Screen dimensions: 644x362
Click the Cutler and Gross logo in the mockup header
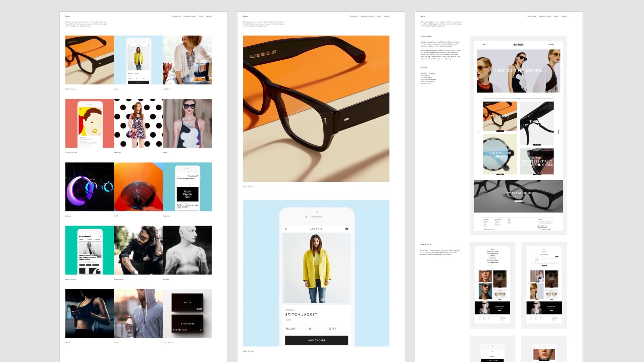pos(518,44)
